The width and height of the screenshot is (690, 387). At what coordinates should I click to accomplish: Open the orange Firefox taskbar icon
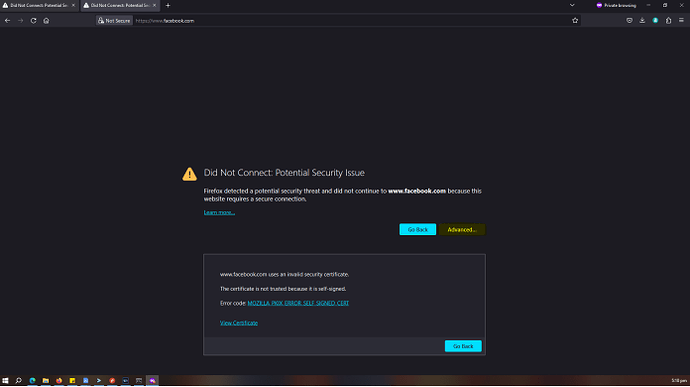(59, 381)
